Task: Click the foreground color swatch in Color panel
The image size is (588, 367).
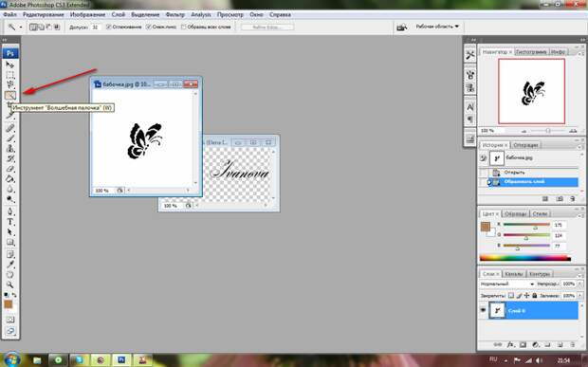Action: coord(485,226)
